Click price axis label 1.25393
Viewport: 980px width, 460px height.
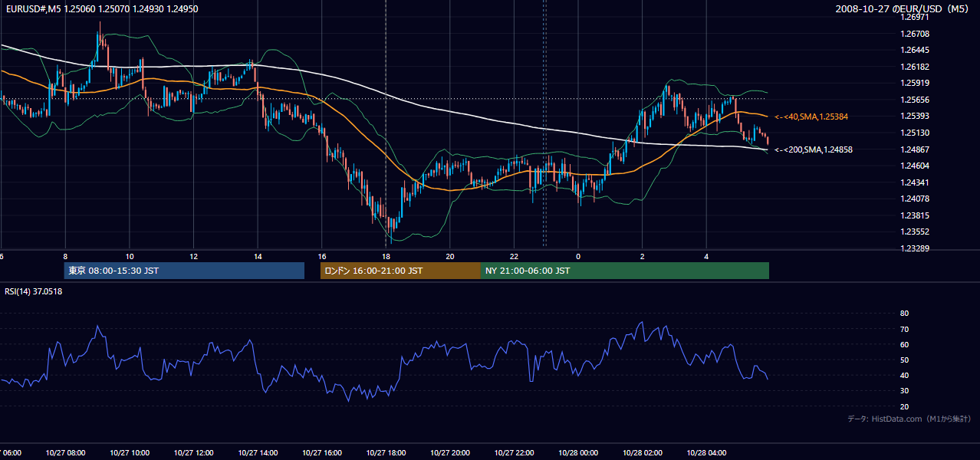tap(914, 116)
